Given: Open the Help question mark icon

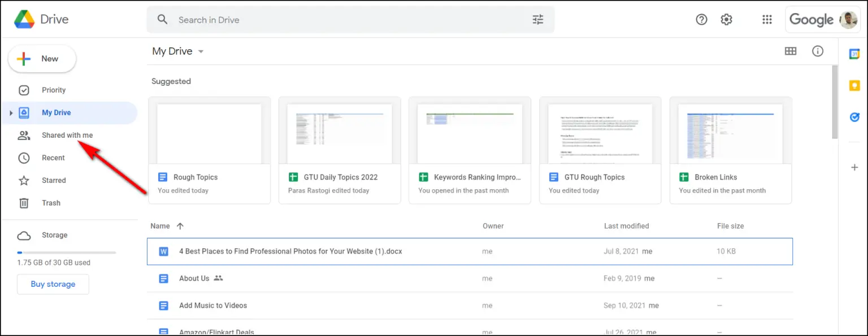Looking at the screenshot, I should (x=701, y=20).
